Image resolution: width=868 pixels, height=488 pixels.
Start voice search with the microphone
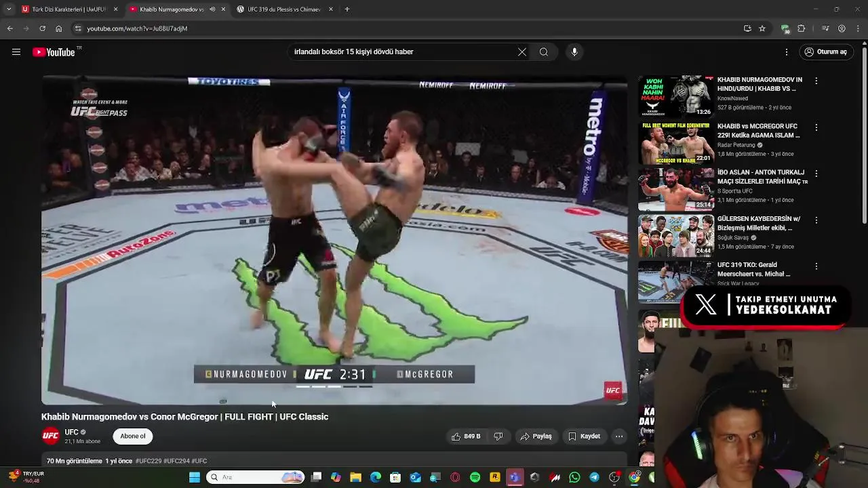(574, 52)
